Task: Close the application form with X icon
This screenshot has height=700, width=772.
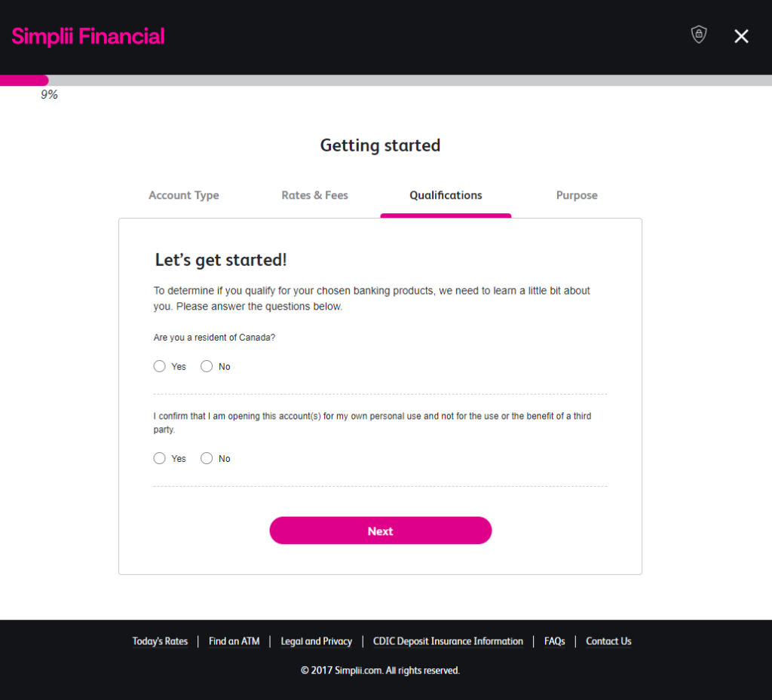Action: (742, 36)
